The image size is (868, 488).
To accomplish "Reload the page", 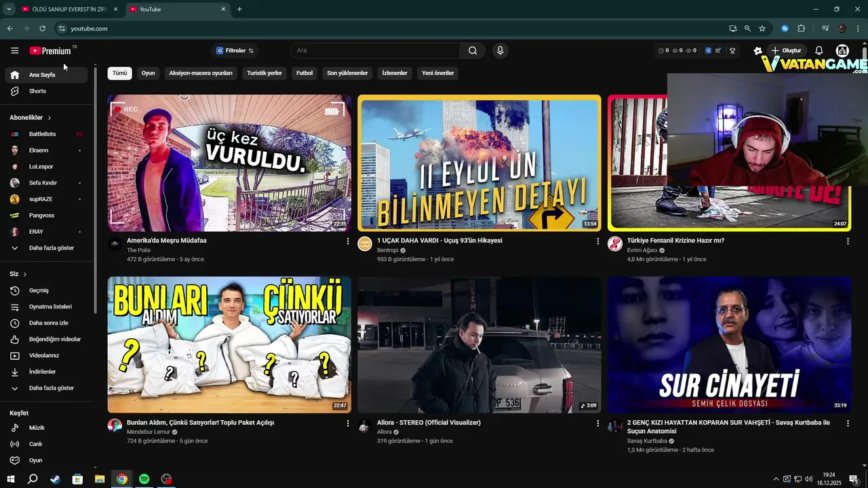I will point(42,28).
